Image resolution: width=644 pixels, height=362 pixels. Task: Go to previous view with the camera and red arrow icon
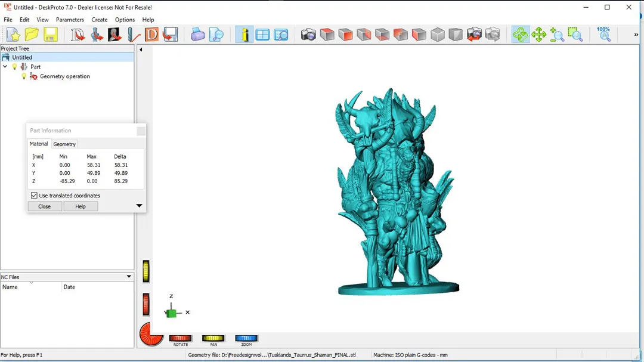coord(474,35)
